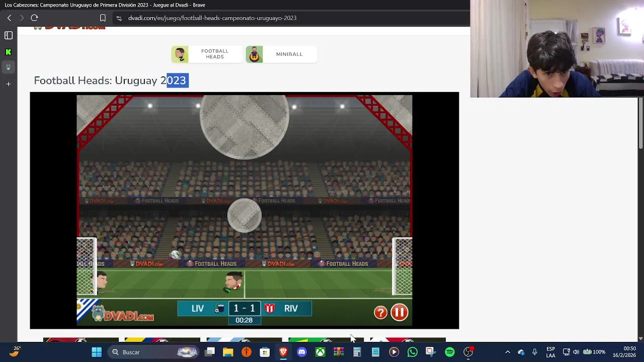Open OneDrive cloud tray icon
Viewport: 644px width, 362px height.
click(x=521, y=352)
